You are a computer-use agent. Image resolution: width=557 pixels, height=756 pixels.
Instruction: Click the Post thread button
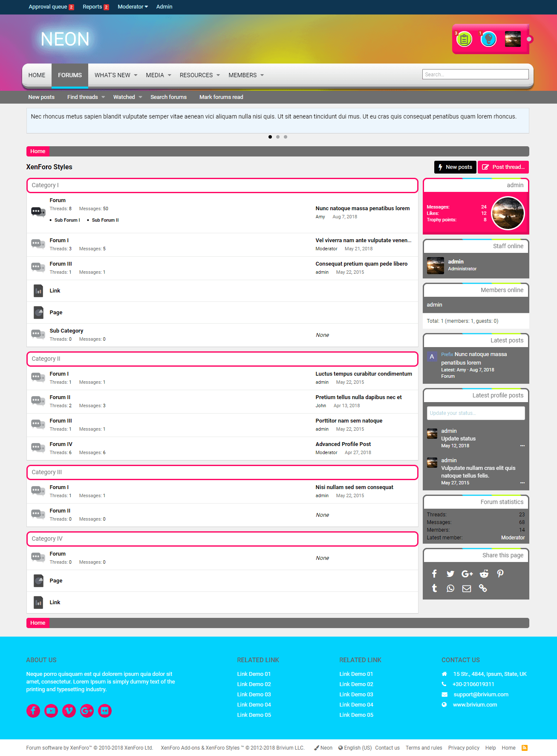pyautogui.click(x=503, y=167)
